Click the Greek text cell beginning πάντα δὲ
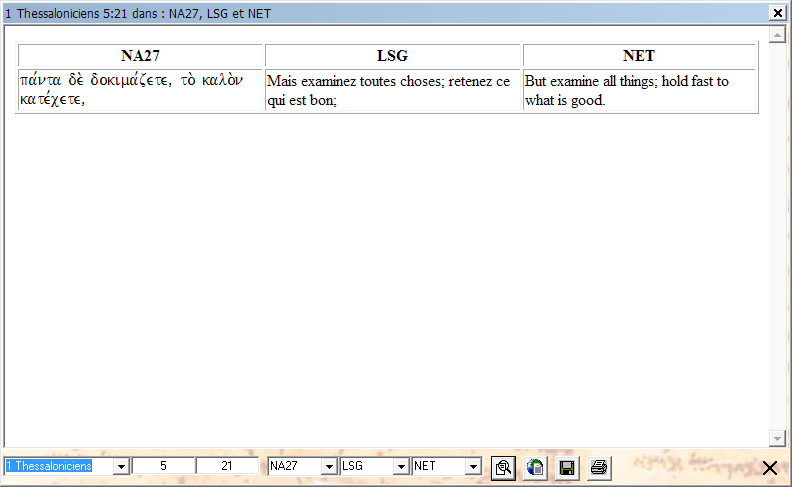792x487 pixels. 140,90
